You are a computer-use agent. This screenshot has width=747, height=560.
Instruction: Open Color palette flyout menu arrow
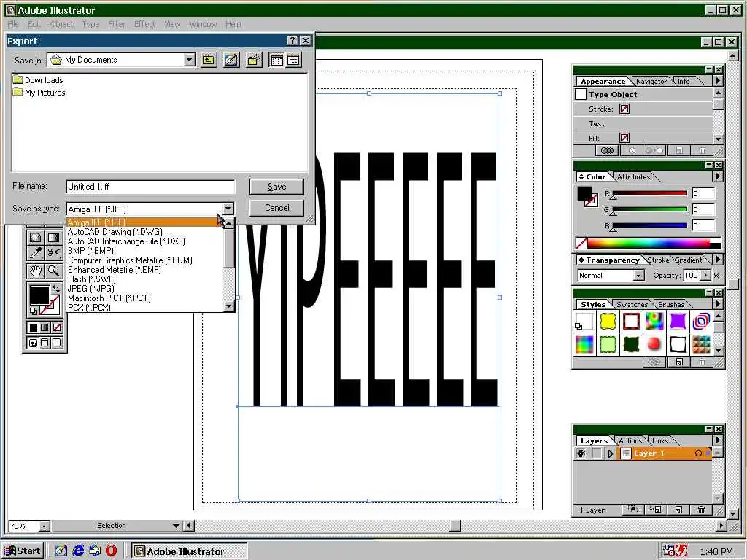point(718,176)
